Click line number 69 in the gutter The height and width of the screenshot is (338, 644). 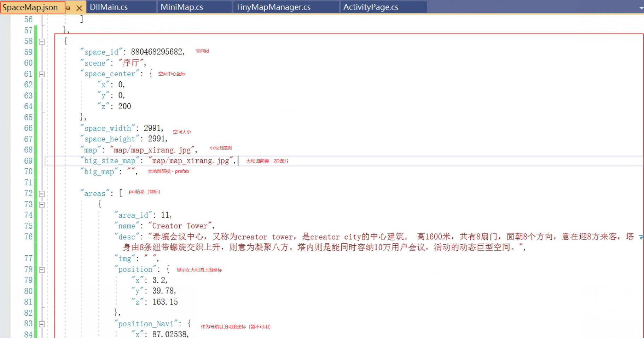click(28, 161)
